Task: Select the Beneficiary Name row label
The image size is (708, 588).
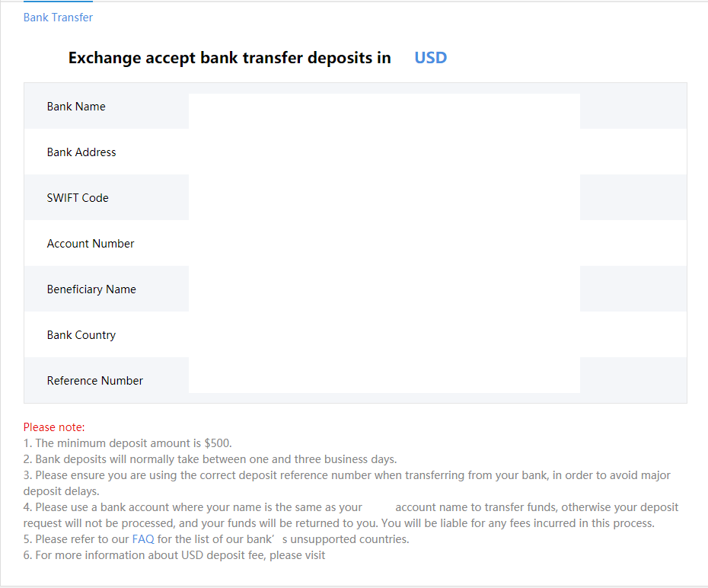Action: click(x=91, y=289)
